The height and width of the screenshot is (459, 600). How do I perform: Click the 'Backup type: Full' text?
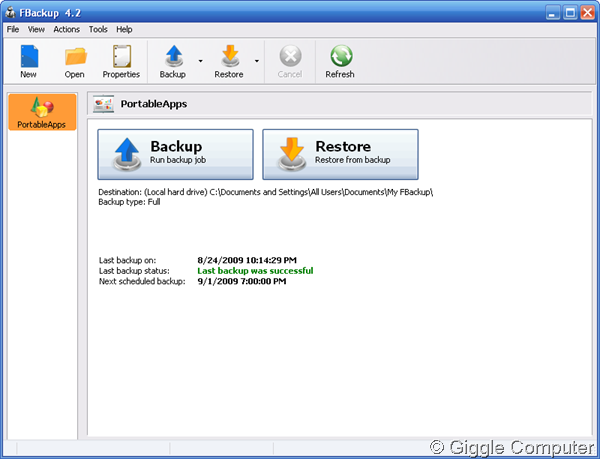(x=129, y=202)
